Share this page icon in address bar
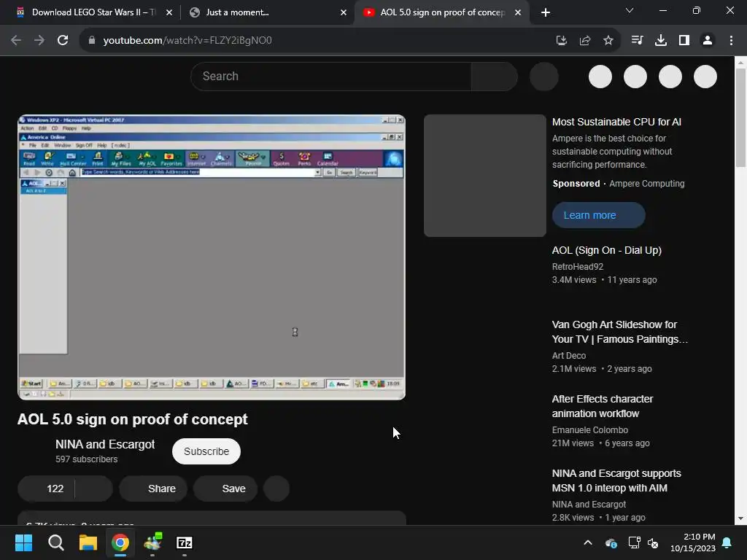 (585, 41)
